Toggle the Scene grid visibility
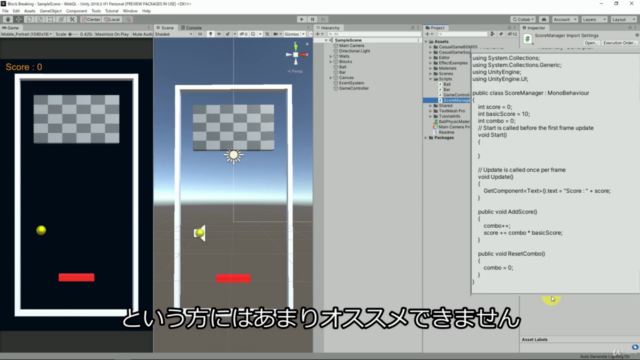The width and height of the screenshot is (640, 360). [253, 34]
